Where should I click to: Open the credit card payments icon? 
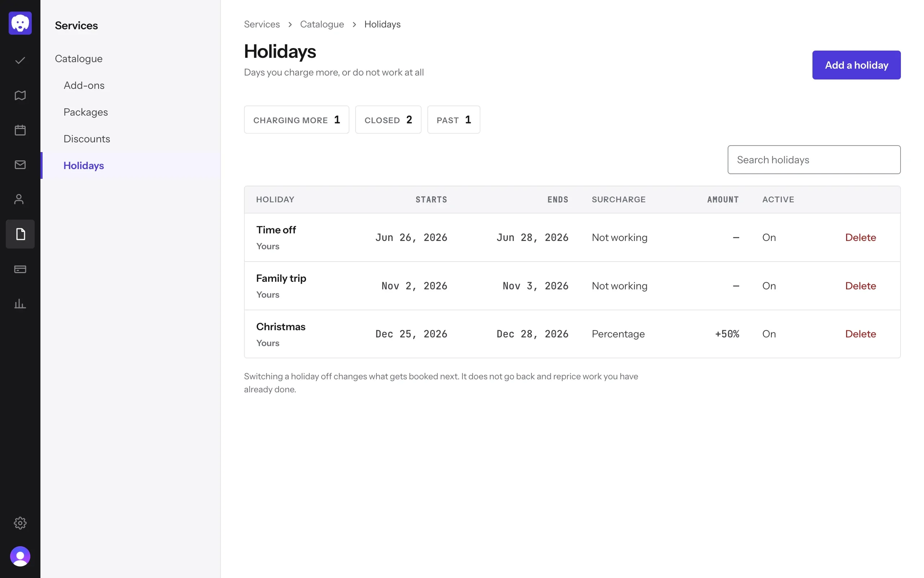point(20,269)
